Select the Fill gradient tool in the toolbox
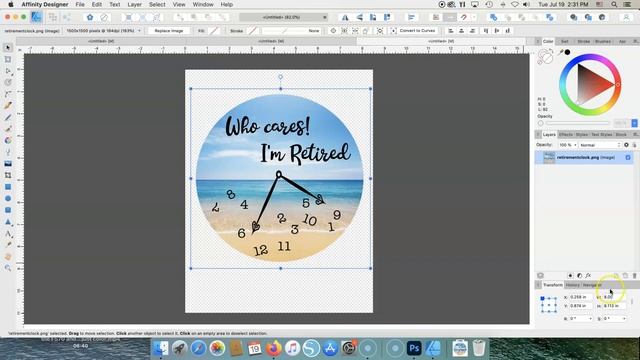 pyautogui.click(x=8, y=140)
